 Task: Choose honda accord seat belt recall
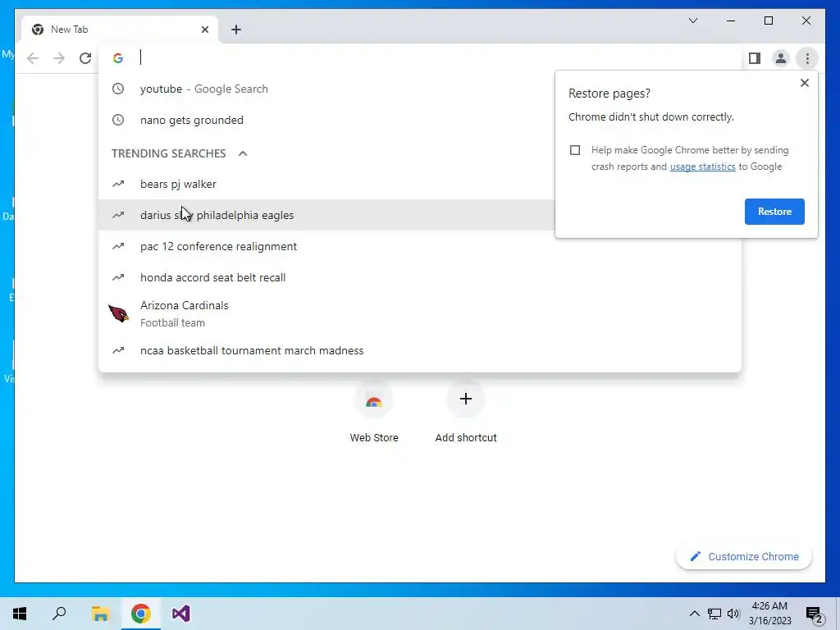420,277
